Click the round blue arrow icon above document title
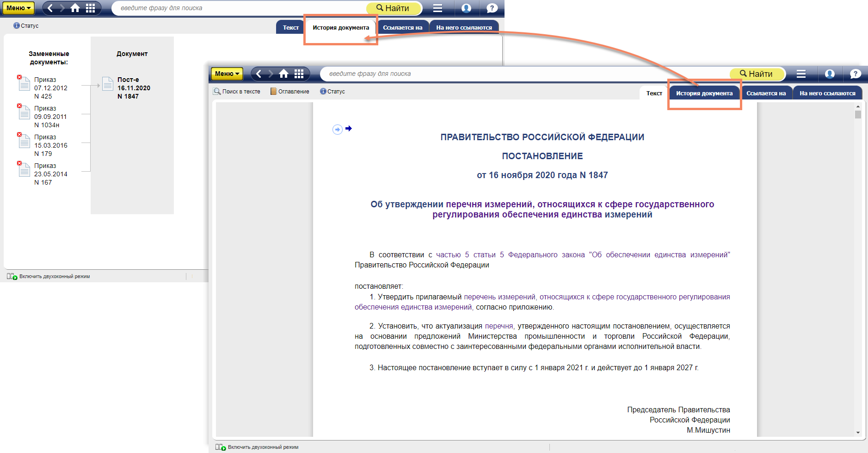The image size is (868, 453). click(x=338, y=130)
